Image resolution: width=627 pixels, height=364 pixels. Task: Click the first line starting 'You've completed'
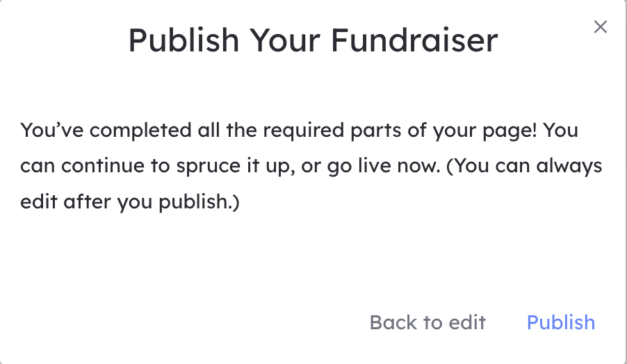(299, 131)
